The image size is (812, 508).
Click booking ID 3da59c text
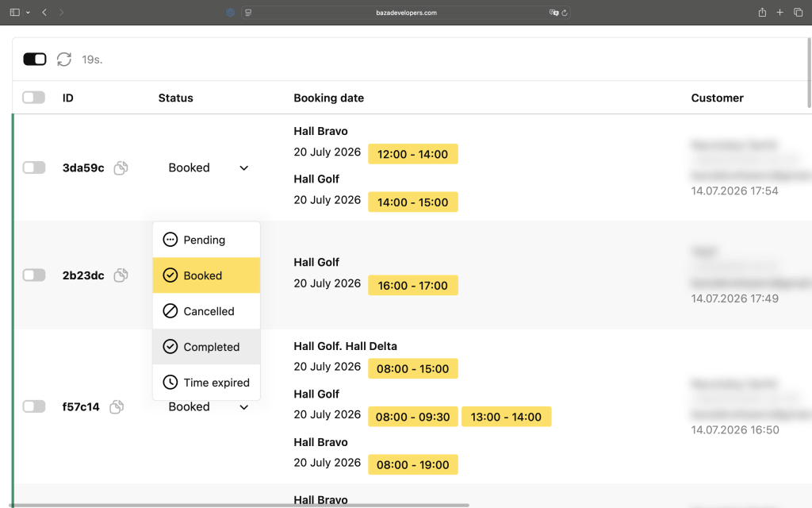click(x=83, y=168)
